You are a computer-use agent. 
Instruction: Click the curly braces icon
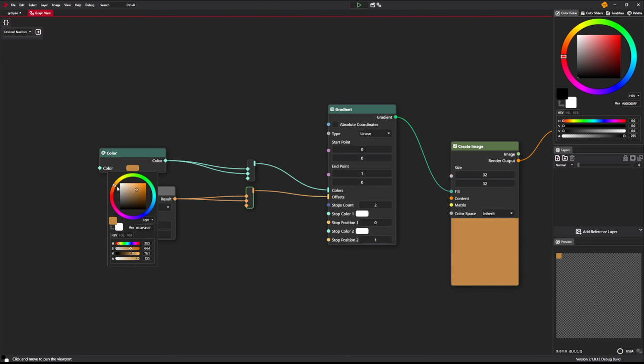click(6, 23)
